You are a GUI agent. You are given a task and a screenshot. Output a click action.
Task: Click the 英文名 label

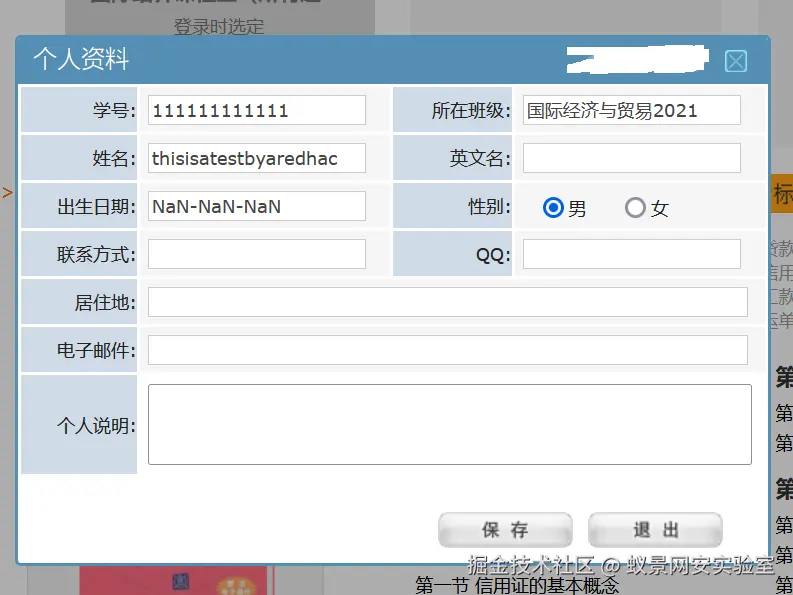click(x=480, y=158)
